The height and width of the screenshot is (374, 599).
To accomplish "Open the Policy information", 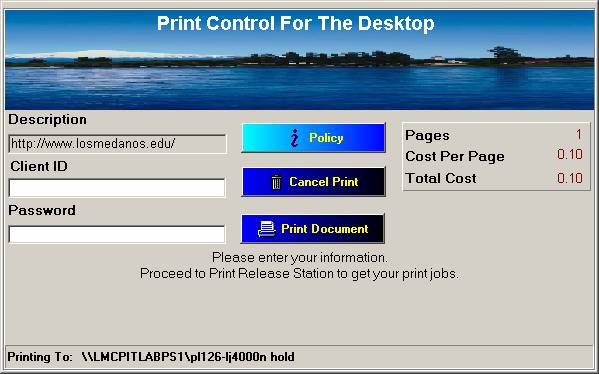I will click(313, 138).
